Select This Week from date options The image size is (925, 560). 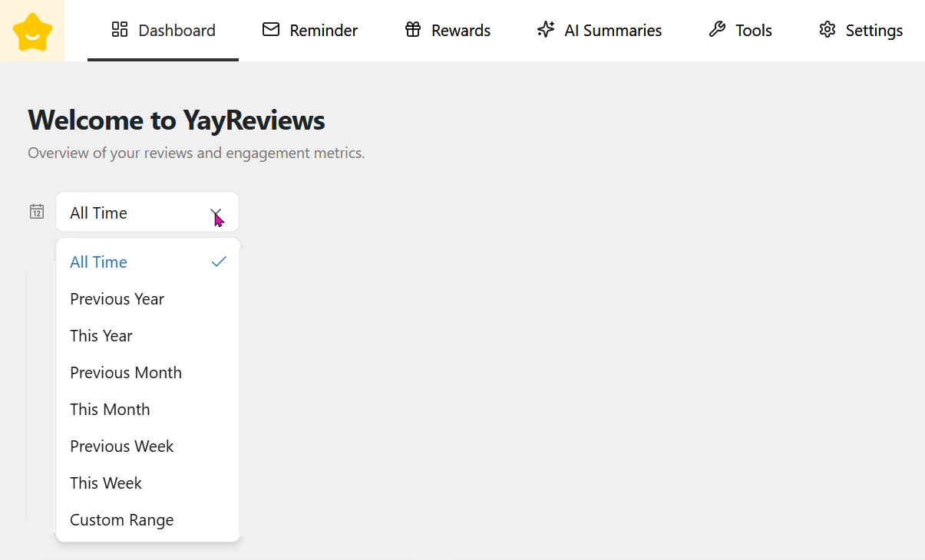tap(106, 483)
